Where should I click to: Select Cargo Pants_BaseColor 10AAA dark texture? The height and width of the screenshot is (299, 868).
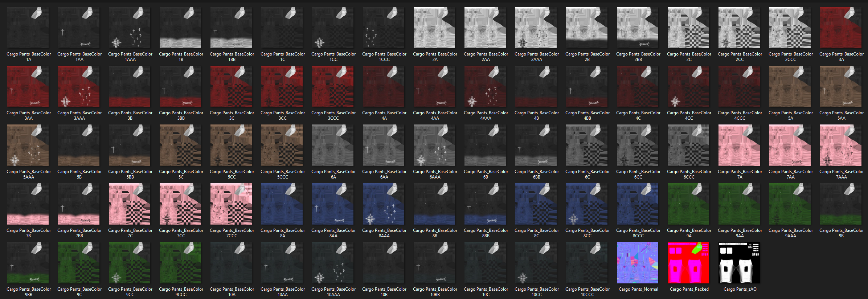coord(333,263)
